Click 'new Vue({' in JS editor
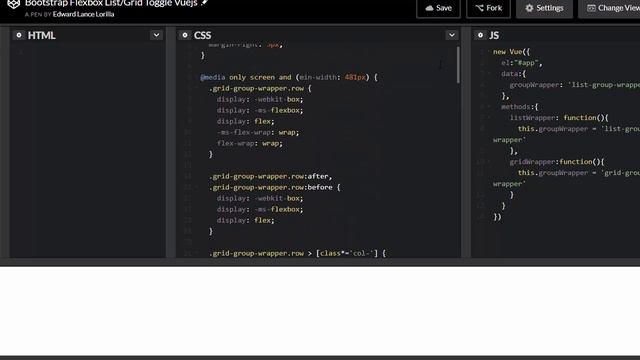 click(511, 52)
